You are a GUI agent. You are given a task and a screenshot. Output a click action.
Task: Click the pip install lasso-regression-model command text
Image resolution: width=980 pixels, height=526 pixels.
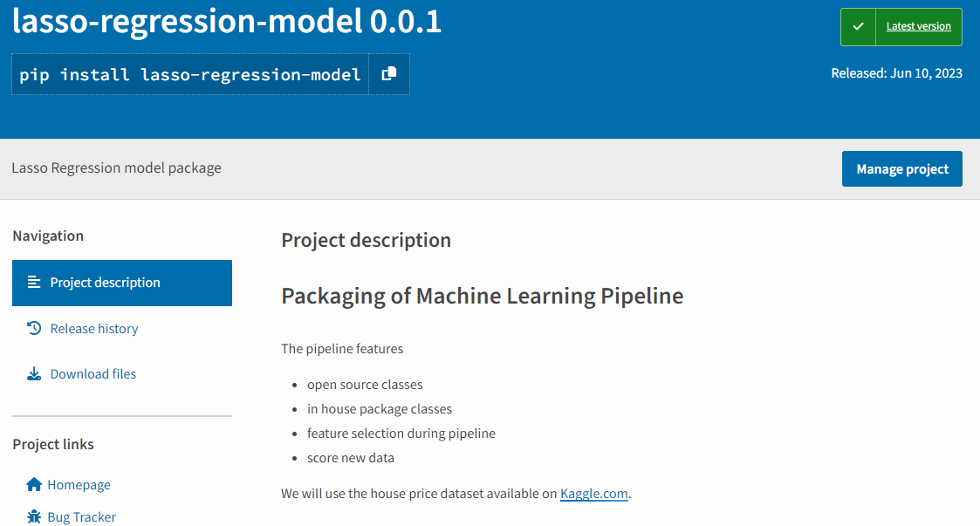pyautogui.click(x=190, y=74)
